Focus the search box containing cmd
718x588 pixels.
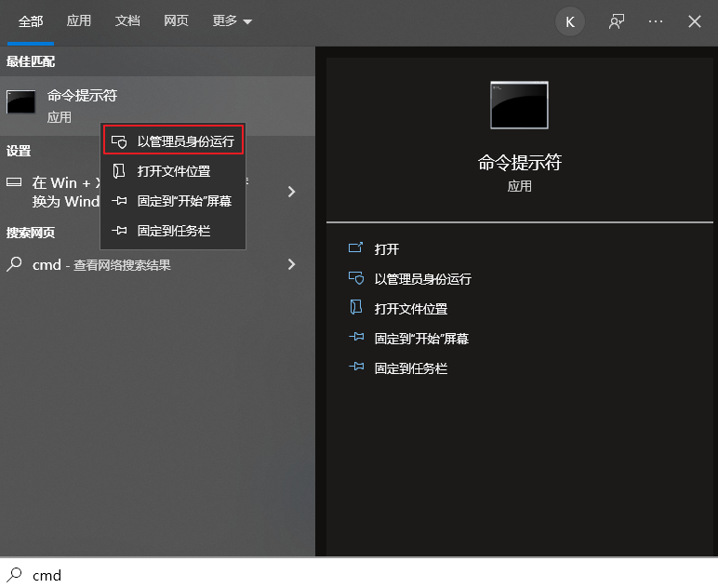coord(359,575)
